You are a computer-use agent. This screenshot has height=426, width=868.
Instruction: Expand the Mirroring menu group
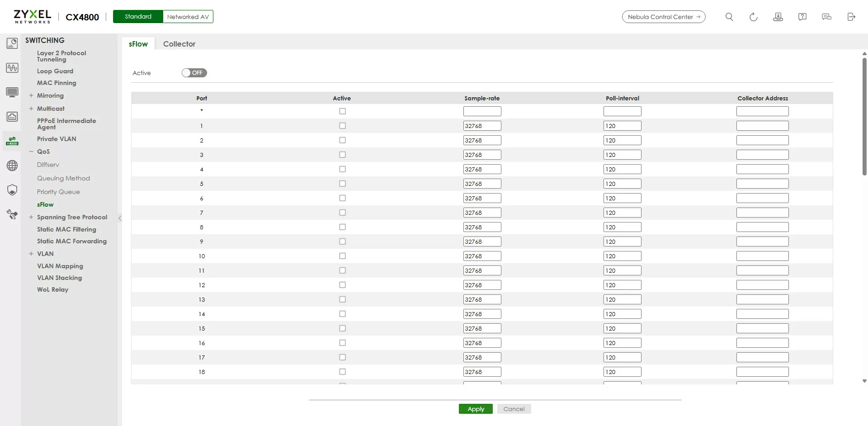coord(31,95)
